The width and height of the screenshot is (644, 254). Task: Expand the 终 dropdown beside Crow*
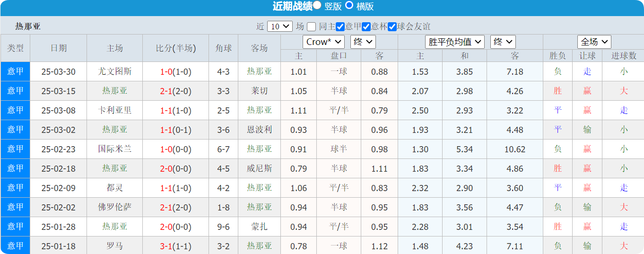[363, 42]
